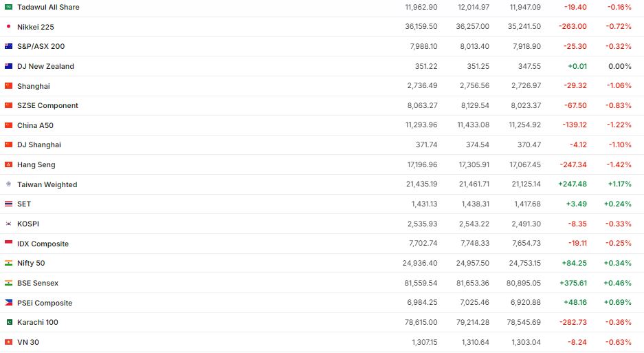Click the Philippines flag beside PSEi Composite

[x=8, y=303]
